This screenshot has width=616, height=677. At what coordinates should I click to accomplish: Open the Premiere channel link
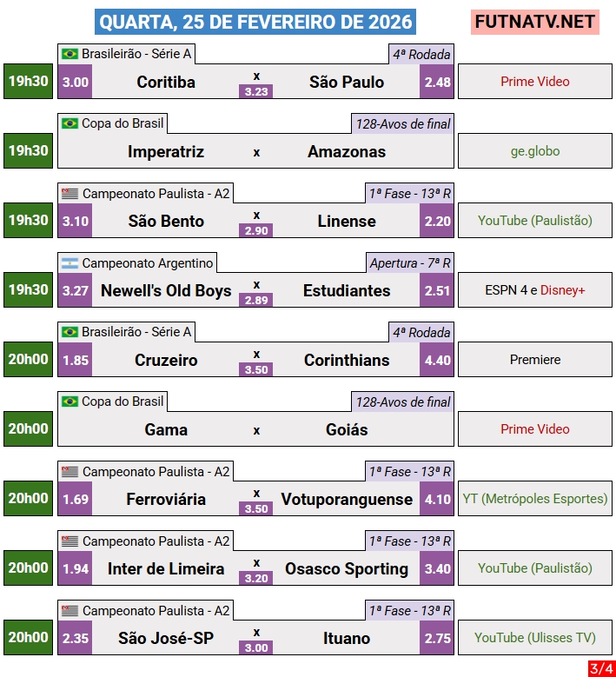point(535,360)
